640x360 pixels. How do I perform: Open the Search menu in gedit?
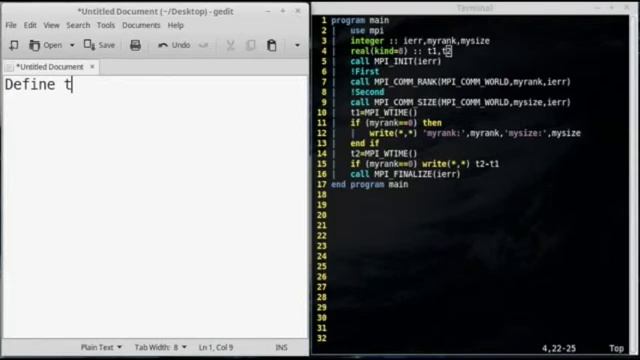point(78,25)
